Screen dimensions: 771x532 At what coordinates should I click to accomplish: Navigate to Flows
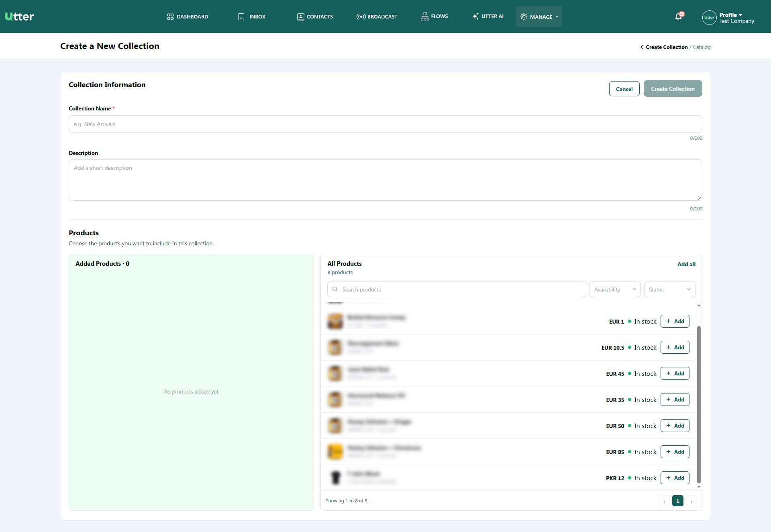[x=434, y=16]
